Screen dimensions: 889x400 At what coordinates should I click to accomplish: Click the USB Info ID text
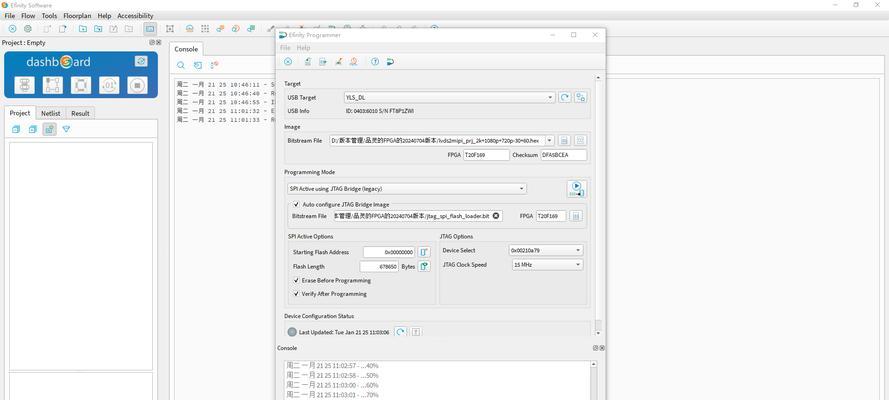380,112
